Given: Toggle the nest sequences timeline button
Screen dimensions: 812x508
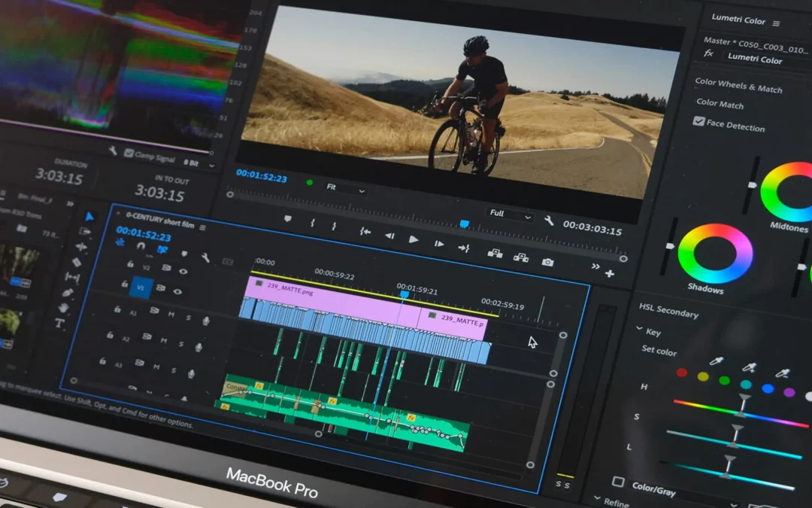Looking at the screenshot, I should [x=120, y=242].
